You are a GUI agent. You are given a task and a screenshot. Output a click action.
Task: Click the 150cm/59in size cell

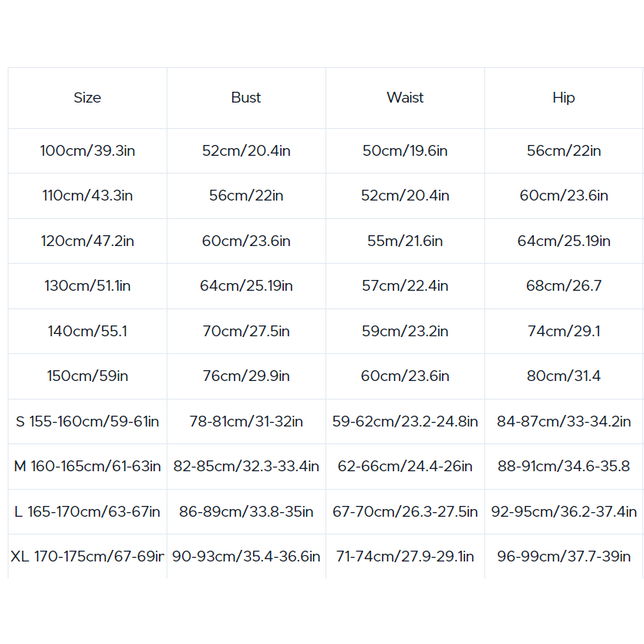tap(87, 376)
